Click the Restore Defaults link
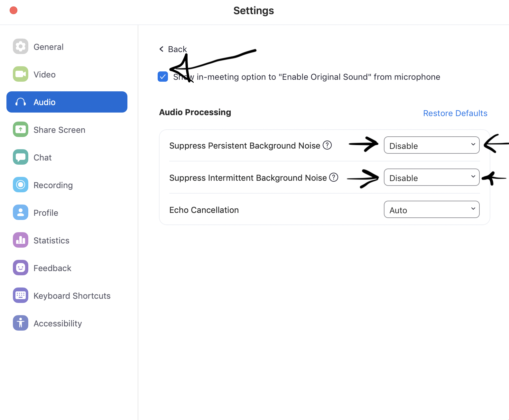 coord(455,113)
